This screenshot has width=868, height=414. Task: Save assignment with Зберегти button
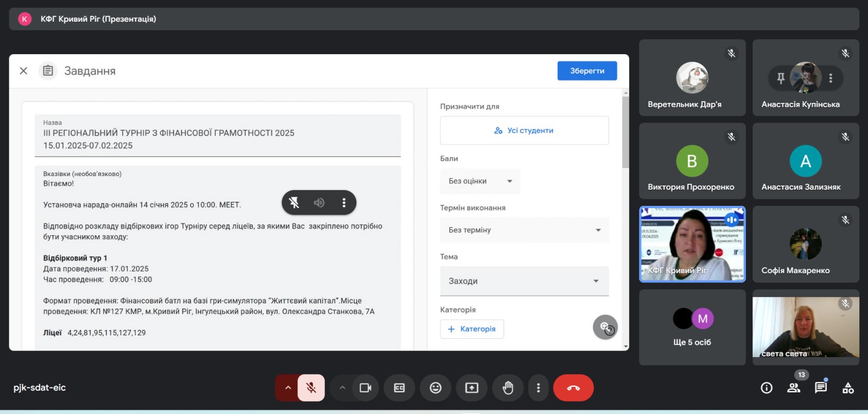587,70
